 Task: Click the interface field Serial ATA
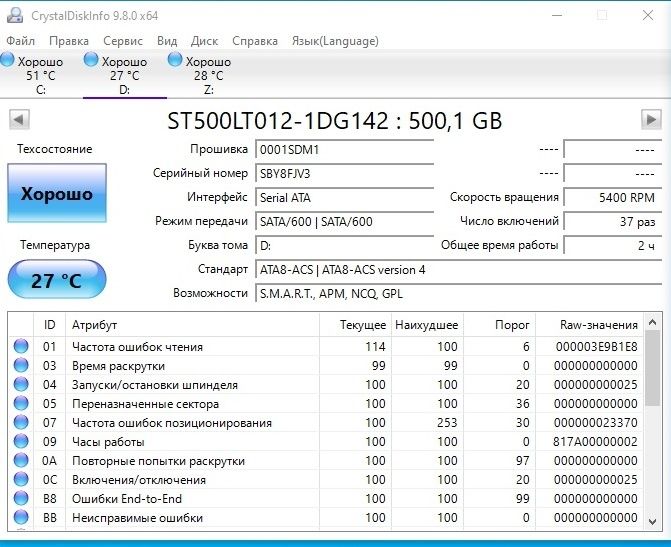pos(344,198)
